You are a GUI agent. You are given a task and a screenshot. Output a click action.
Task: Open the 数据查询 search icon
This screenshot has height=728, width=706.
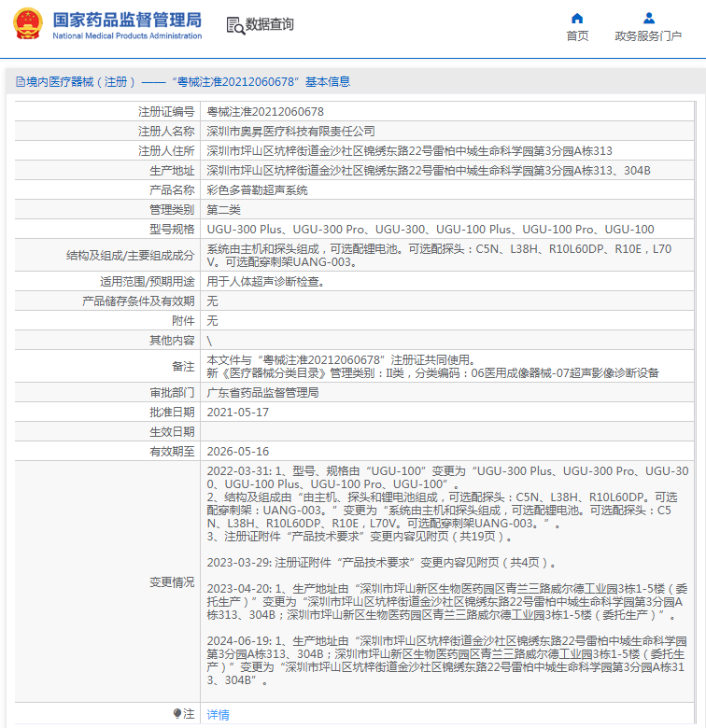[x=235, y=25]
